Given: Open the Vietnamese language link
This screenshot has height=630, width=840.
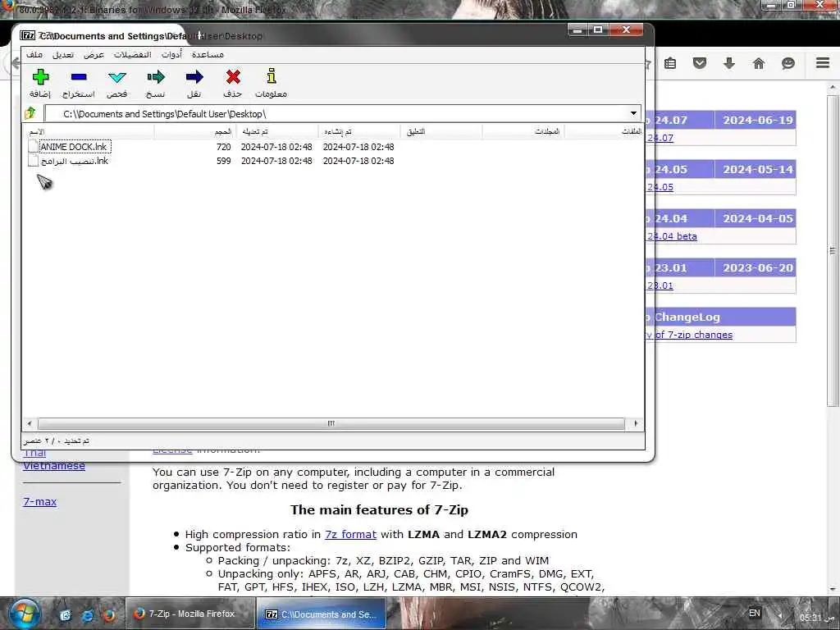Looking at the screenshot, I should click(x=54, y=466).
